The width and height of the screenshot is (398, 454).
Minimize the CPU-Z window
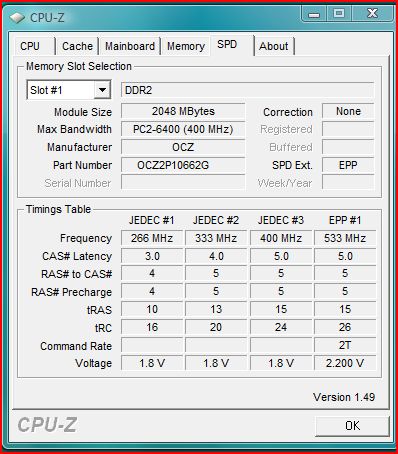pyautogui.click(x=314, y=14)
